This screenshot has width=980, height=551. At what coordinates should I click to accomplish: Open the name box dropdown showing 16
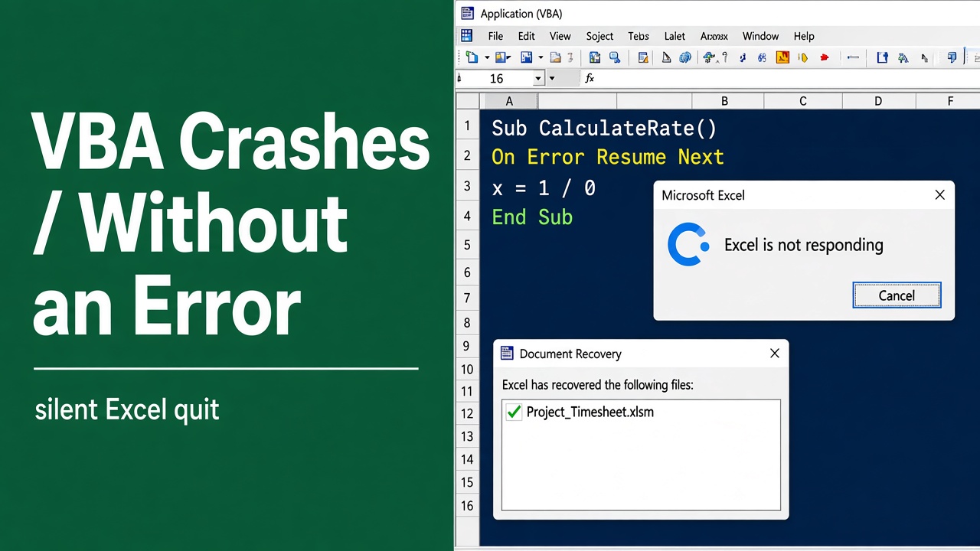coord(538,79)
